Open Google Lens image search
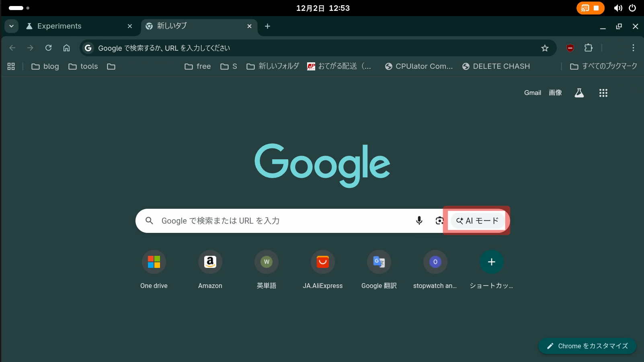This screenshot has height=362, width=644. pyautogui.click(x=439, y=220)
